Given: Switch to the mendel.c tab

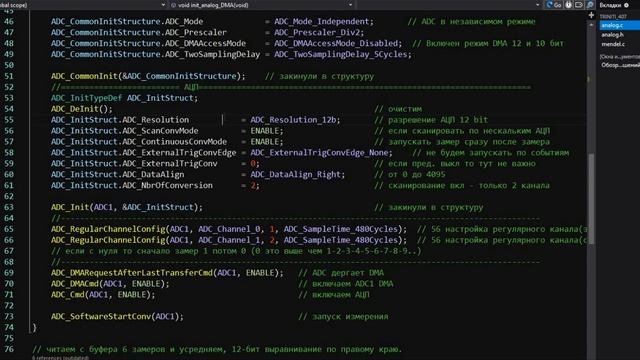Looking at the screenshot, I should coord(613,44).
